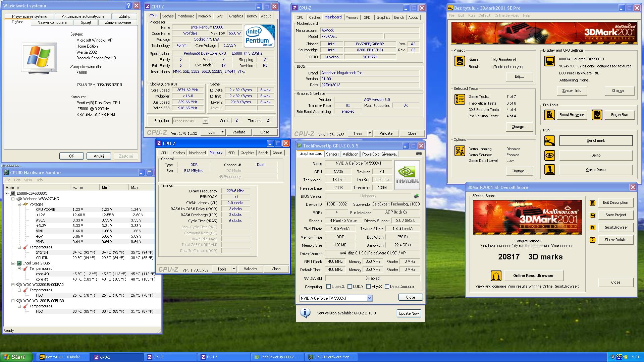Click the Anuluj button in Właściwości systemu
Screen dimensions: 644x362
[99, 156]
